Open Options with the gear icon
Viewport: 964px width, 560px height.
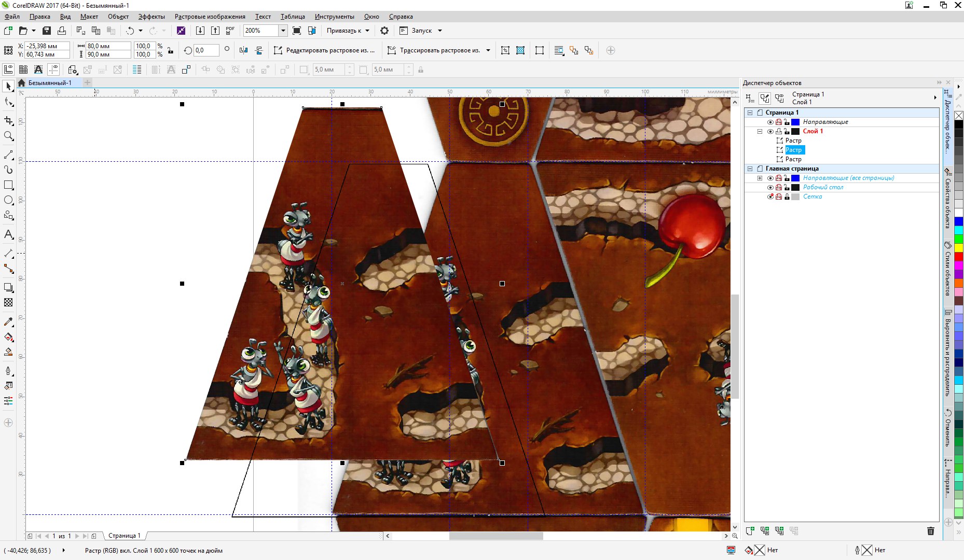click(384, 31)
